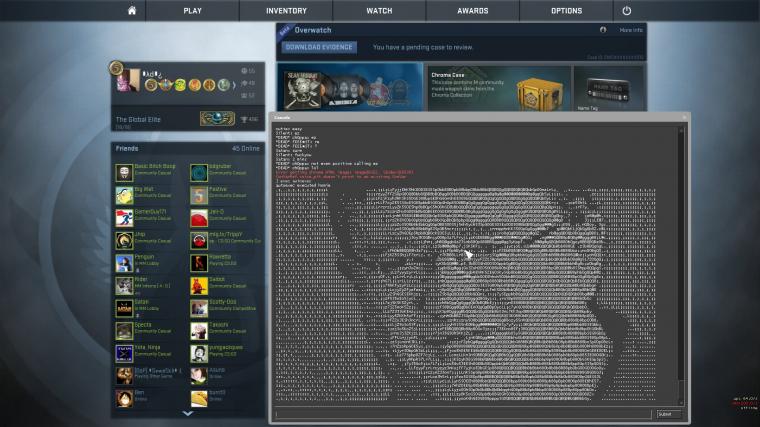This screenshot has height=427, width=760.
Task: Click The Global Elite rank text
Action: tap(138, 119)
